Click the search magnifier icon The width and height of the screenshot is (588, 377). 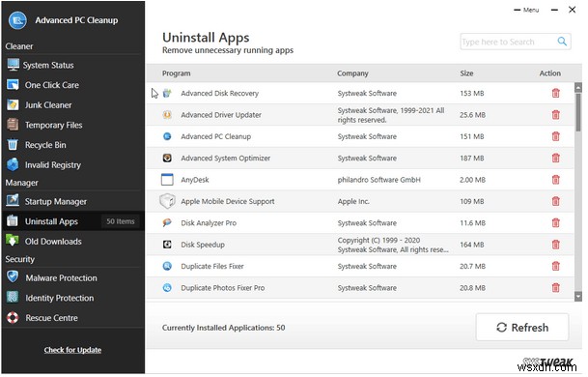(562, 42)
